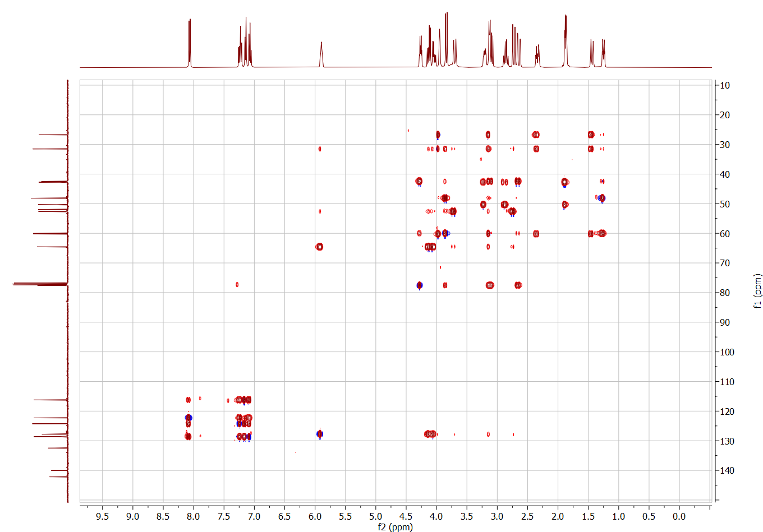Image resolution: width=763 pixels, height=532 pixels.
Task: Select the cross peak at 1.9 ppm, 42 ppm
Action: point(564,182)
